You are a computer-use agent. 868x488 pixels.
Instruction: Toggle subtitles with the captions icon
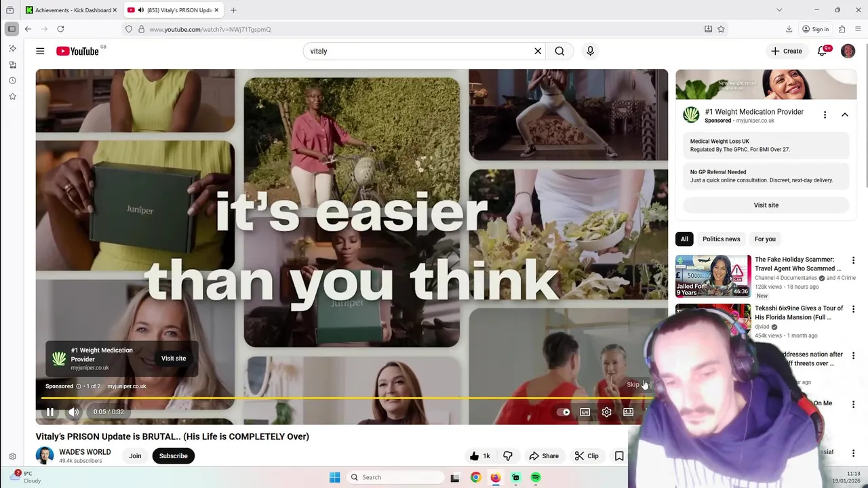click(x=585, y=412)
